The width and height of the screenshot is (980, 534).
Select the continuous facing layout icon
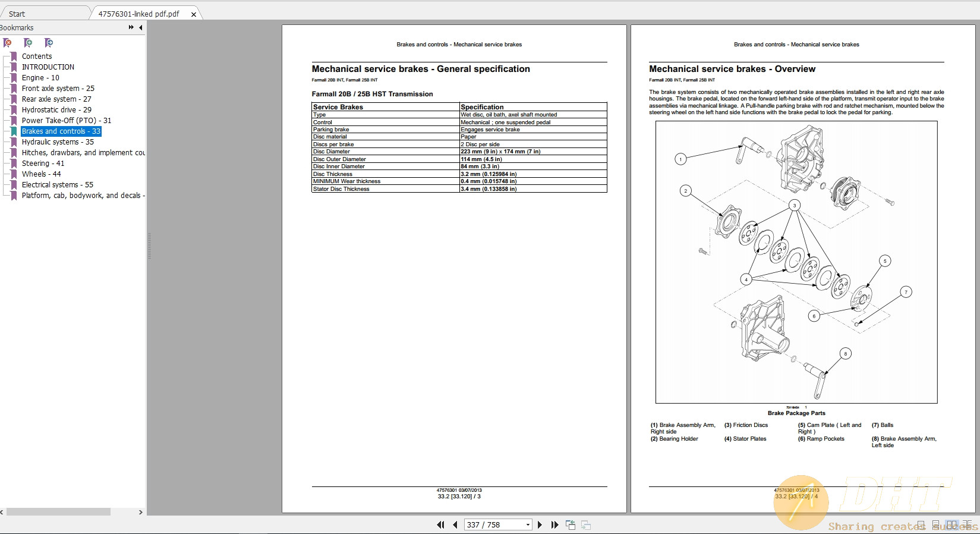967,525
